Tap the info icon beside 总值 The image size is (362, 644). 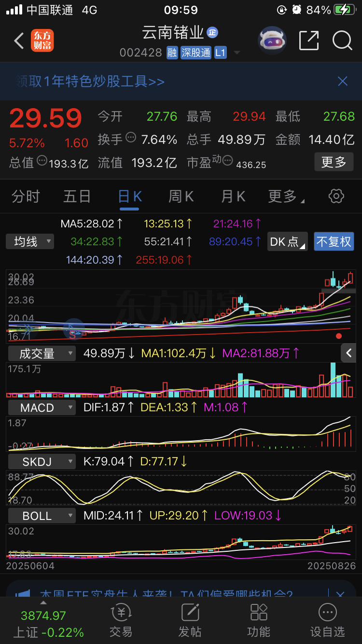click(42, 161)
